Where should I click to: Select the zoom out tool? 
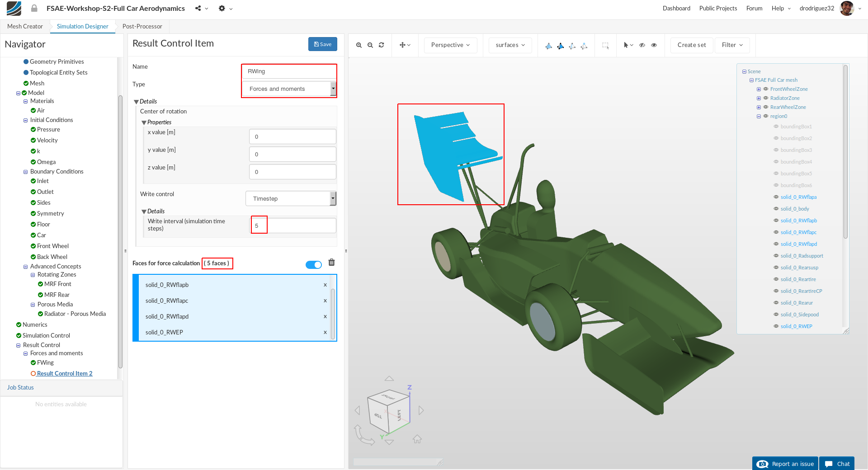[x=370, y=45]
